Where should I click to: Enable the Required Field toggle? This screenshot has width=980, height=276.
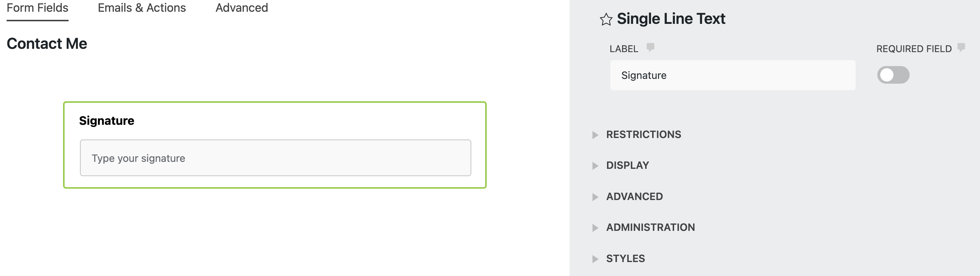[x=894, y=75]
